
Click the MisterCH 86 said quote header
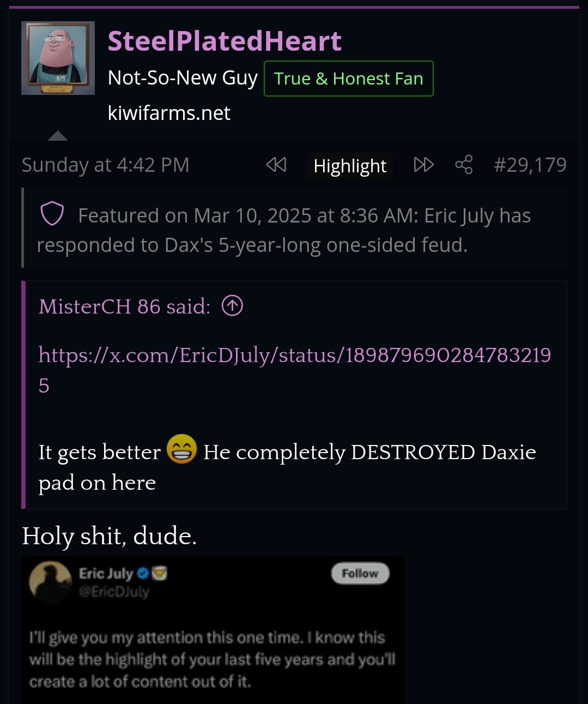(x=124, y=306)
